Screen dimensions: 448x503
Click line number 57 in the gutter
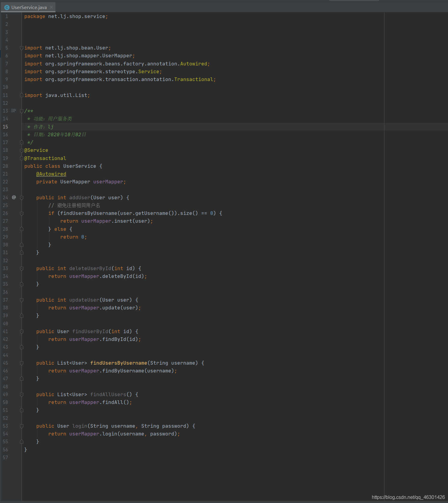(x=5, y=458)
